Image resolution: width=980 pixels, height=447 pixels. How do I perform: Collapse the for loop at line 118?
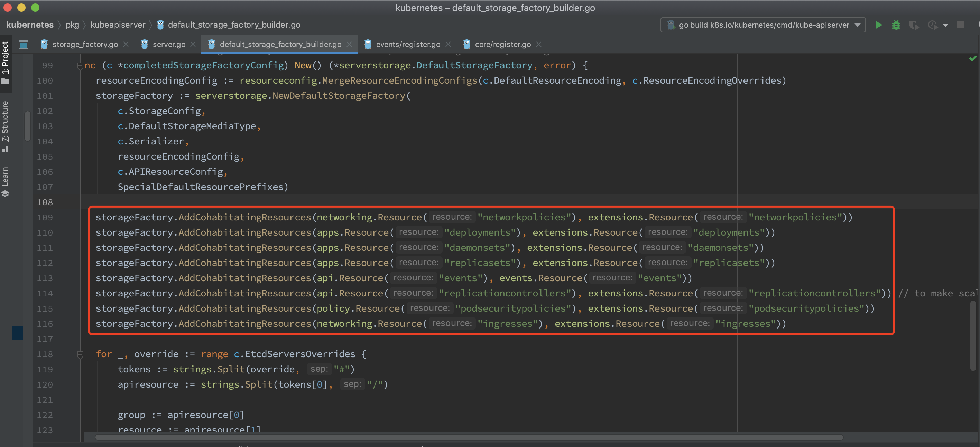[80, 354]
